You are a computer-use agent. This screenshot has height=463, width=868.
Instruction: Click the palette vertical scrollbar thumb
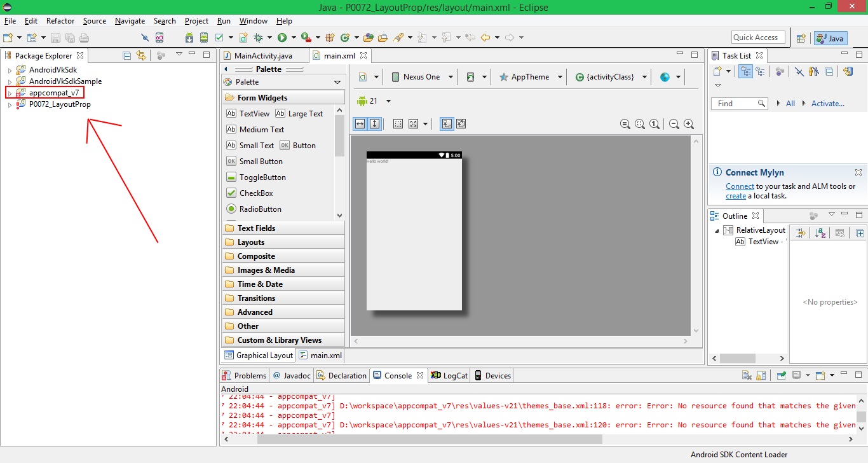tap(340, 136)
